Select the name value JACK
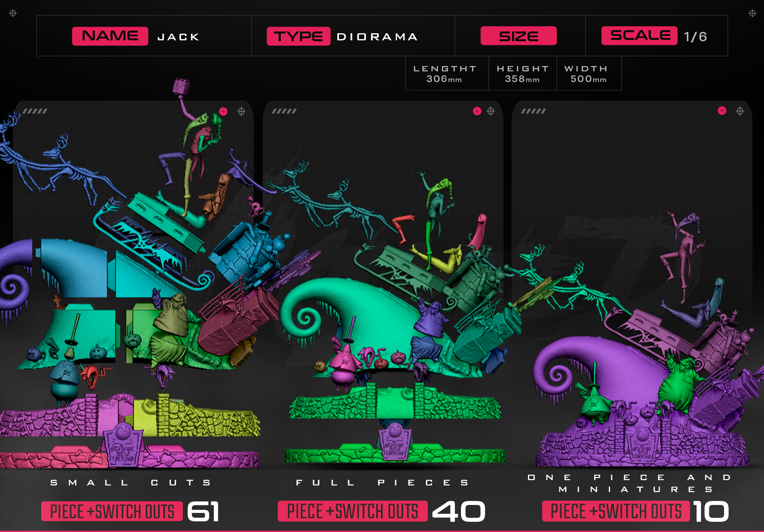 click(178, 37)
